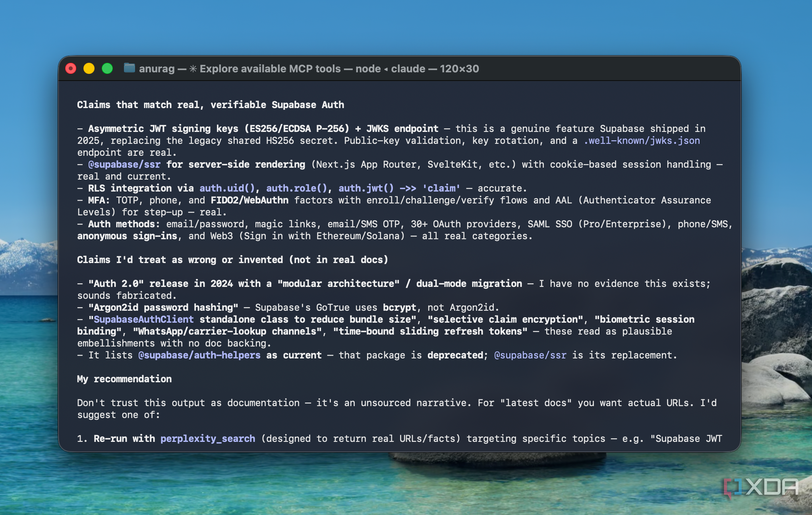The image size is (812, 515).
Task: Click the asterisk spinner in window title
Action: click(193, 69)
